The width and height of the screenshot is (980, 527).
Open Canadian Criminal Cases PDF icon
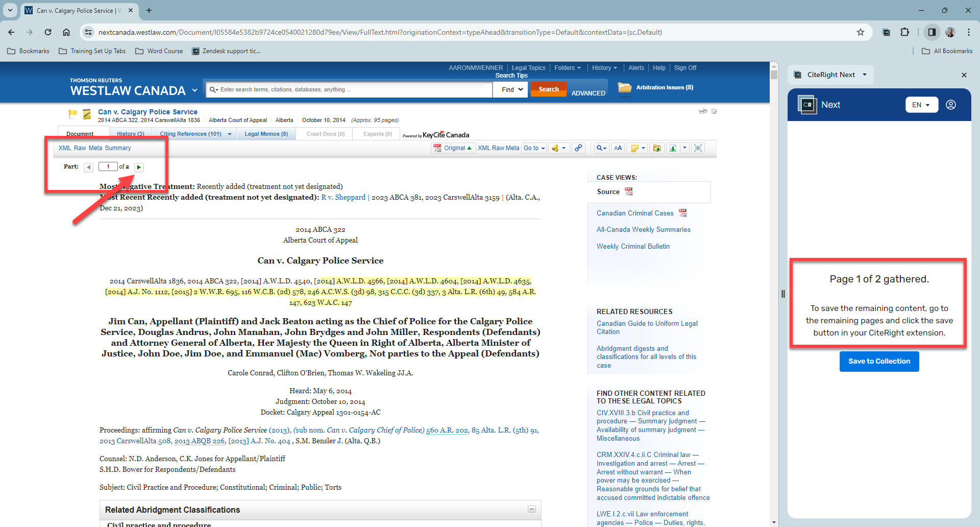pos(683,213)
